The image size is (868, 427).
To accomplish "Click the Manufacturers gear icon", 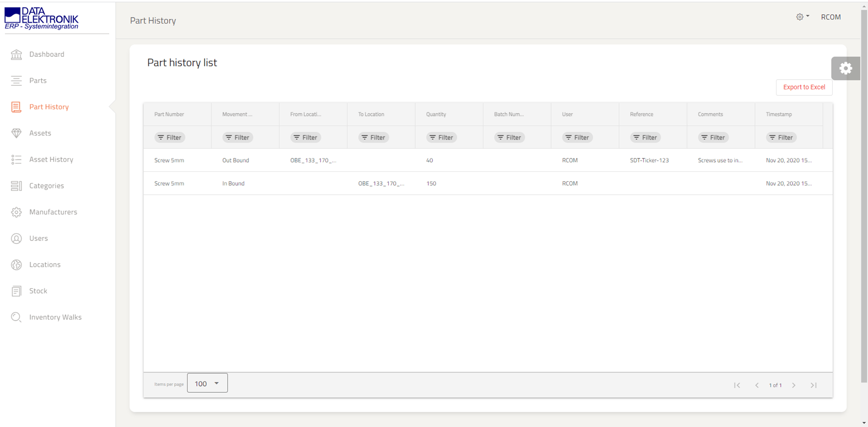I will 16,212.
